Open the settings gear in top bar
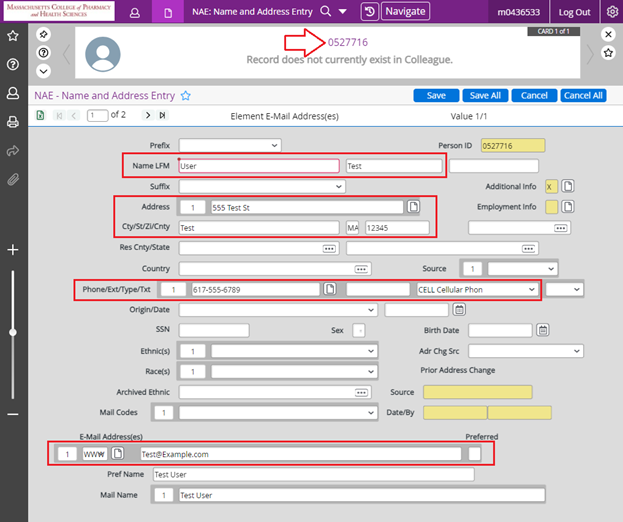Image resolution: width=623 pixels, height=522 pixels. (612, 12)
